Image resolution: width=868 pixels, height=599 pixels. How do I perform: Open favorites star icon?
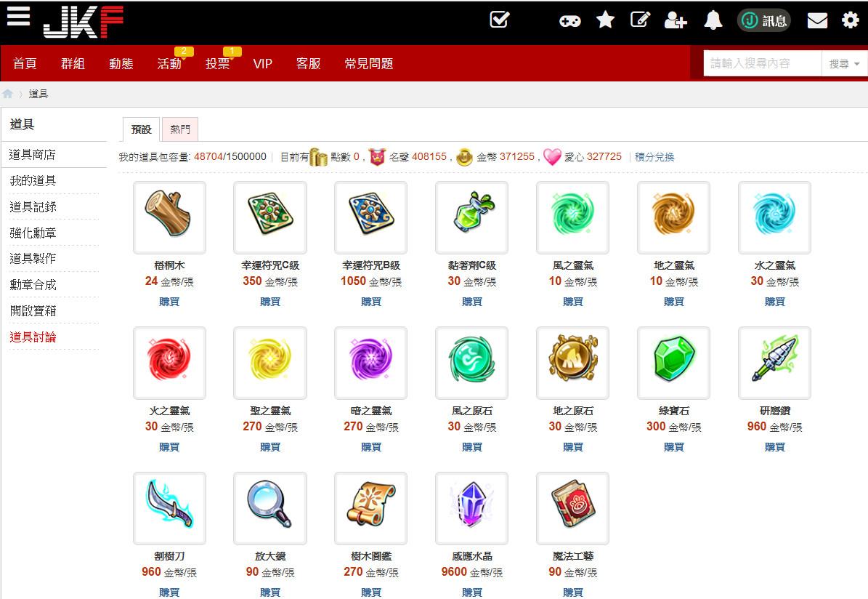coord(605,20)
